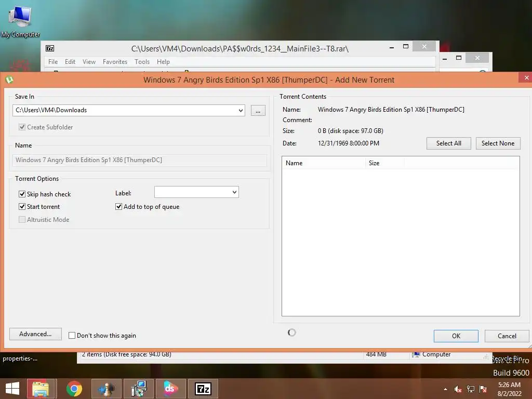
Task: Click Select All button
Action: pos(448,143)
